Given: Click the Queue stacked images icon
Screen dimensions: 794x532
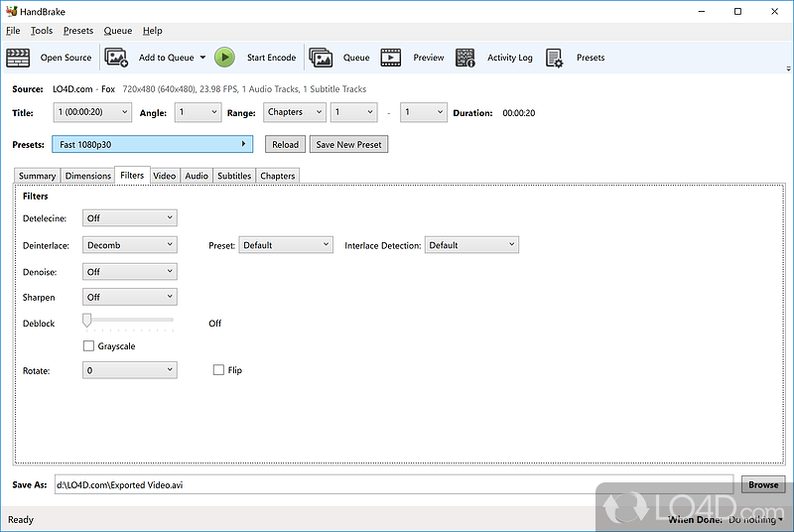Looking at the screenshot, I should 321,58.
